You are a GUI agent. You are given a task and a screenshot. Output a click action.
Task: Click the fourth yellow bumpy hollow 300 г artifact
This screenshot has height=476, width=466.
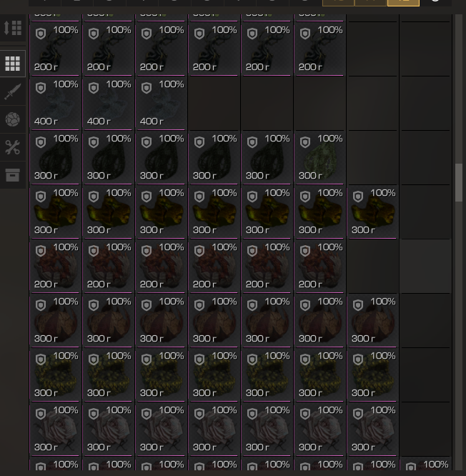pos(214,375)
